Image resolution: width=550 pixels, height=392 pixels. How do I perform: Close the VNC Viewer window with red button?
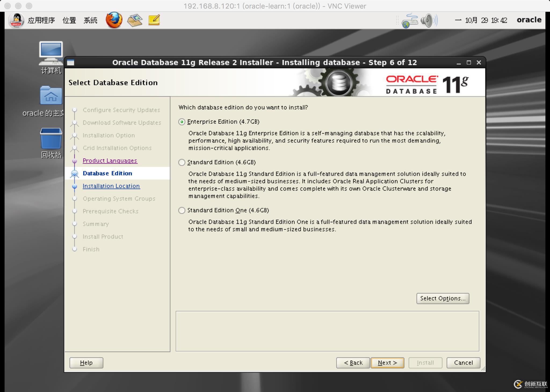pos(8,6)
